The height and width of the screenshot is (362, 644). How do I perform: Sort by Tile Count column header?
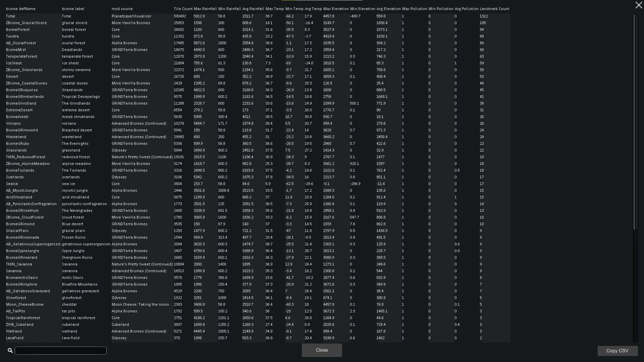183,9
